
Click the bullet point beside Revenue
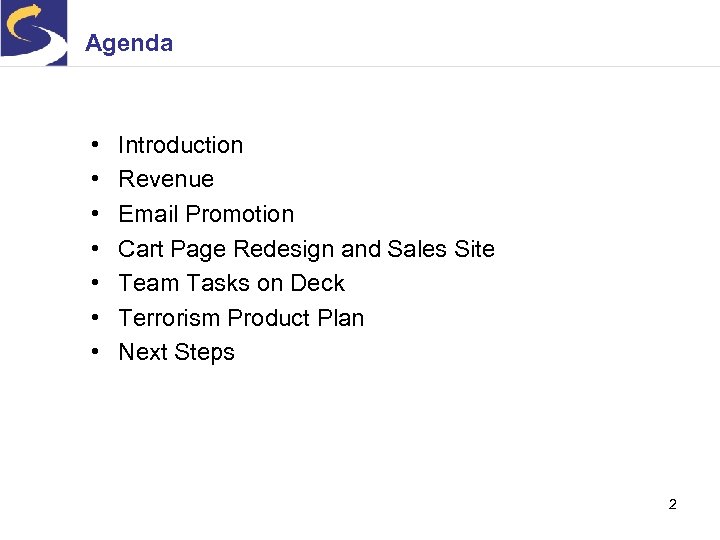pyautogui.click(x=93, y=180)
